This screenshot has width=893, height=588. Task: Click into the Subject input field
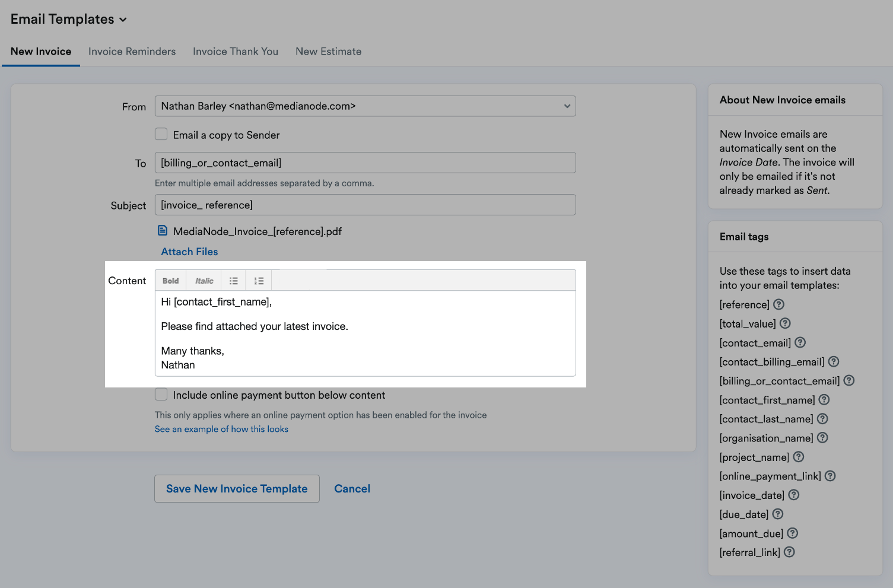click(x=365, y=205)
